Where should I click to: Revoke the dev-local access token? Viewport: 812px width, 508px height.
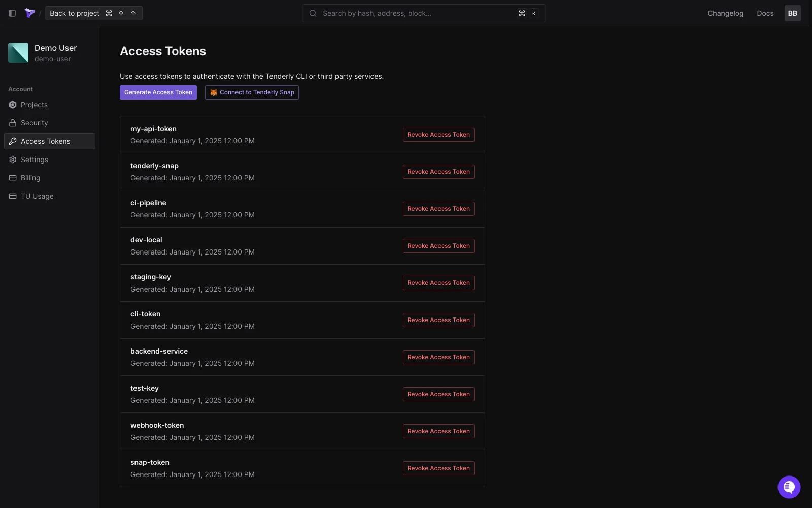(x=438, y=246)
